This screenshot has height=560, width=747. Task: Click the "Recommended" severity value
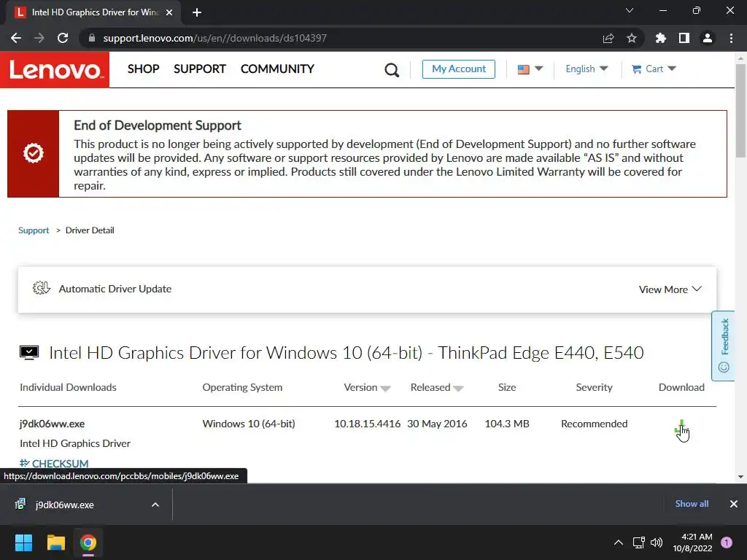point(594,424)
